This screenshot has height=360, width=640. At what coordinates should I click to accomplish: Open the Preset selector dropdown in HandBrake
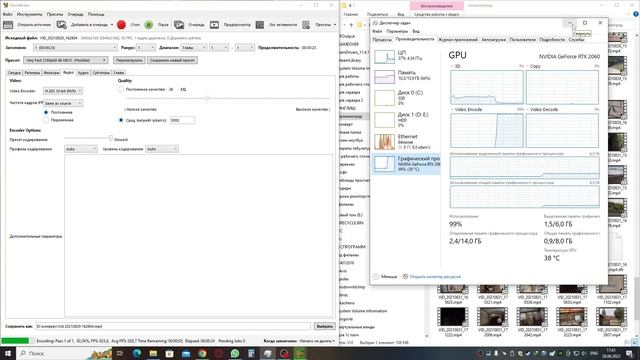tap(66, 60)
